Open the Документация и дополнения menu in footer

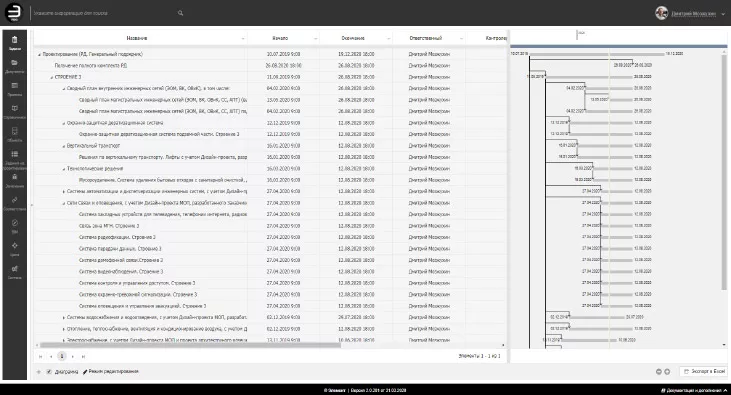[694, 390]
